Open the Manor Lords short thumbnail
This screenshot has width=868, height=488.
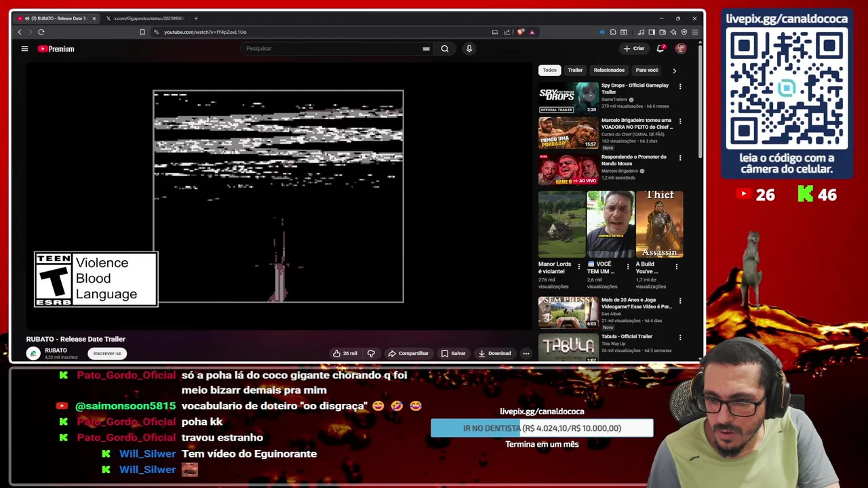tap(561, 224)
